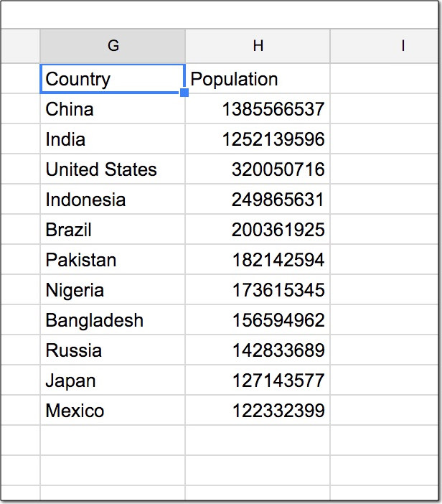Image resolution: width=442 pixels, height=504 pixels.
Task: Select the Japan cell
Action: click(x=113, y=381)
